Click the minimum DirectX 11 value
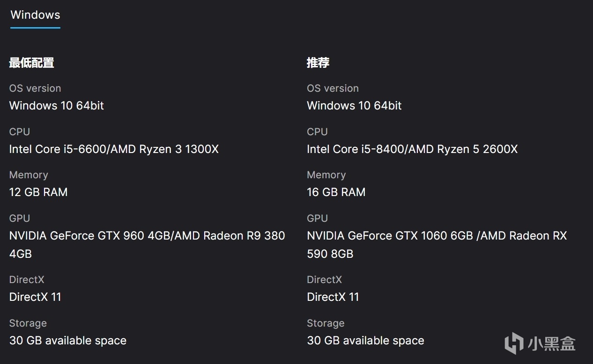Viewport: 593px width, 364px height. coord(35,297)
